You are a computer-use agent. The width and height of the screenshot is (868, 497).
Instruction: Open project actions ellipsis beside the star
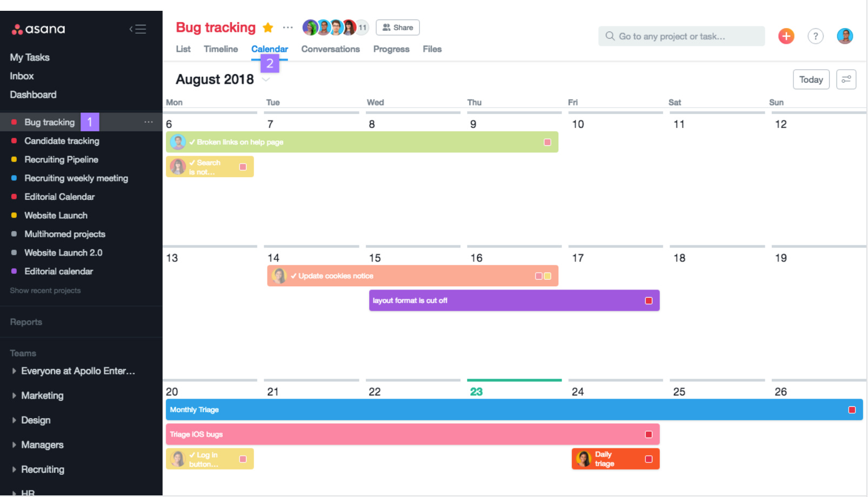[x=288, y=28]
